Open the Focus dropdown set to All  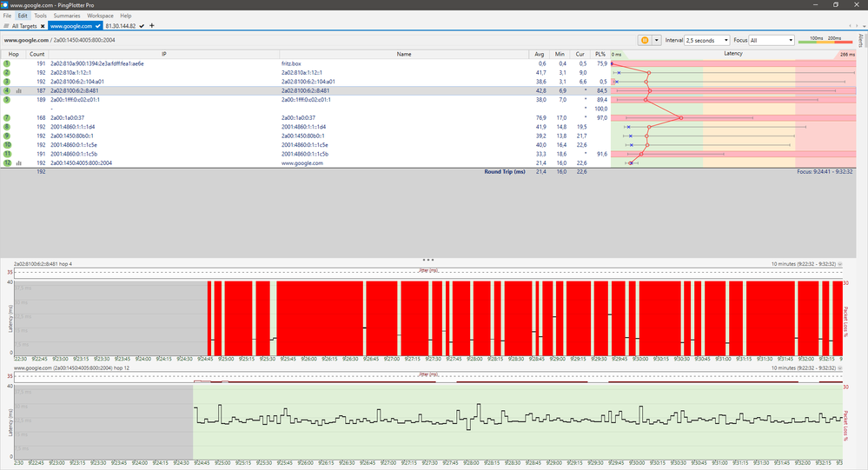[772, 41]
